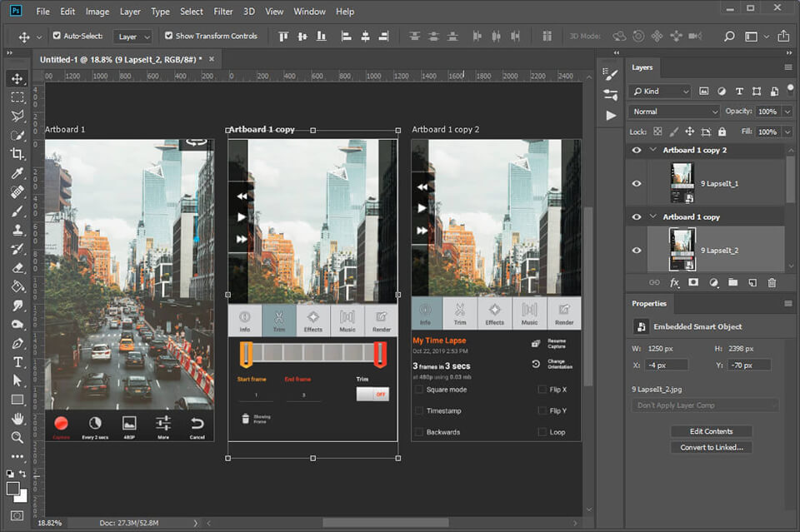
Task: Click the foreground color swatch
Action: click(x=14, y=489)
